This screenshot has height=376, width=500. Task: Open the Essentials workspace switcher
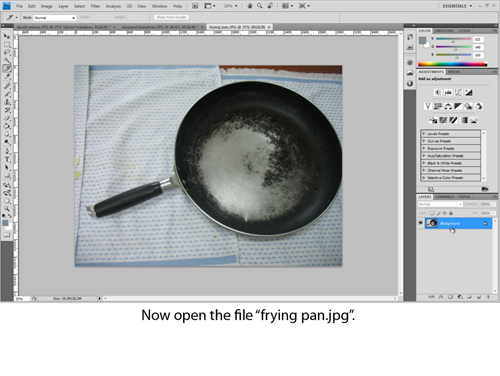click(x=457, y=6)
